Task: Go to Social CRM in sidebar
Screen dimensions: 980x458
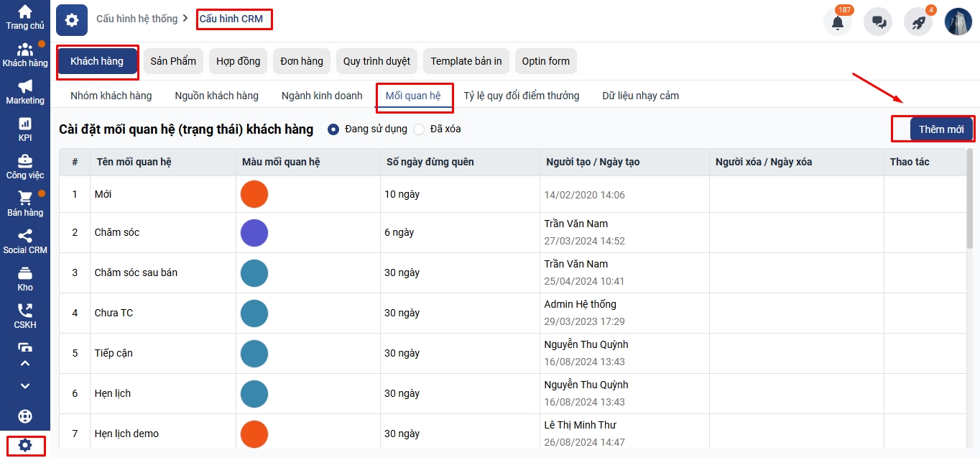Action: pos(25,241)
